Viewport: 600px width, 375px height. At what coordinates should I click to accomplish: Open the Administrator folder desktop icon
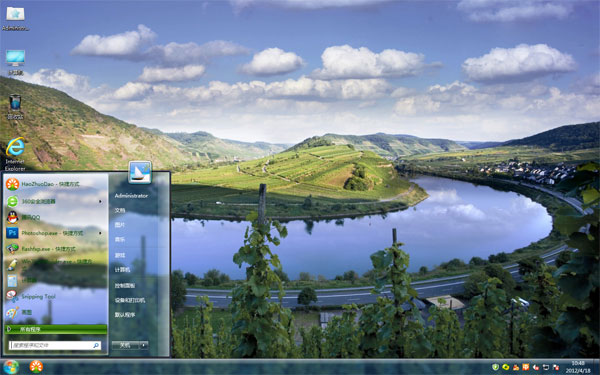[x=15, y=17]
